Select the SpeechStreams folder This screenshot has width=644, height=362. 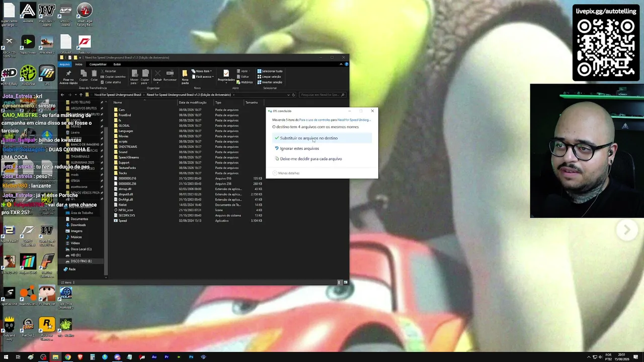click(128, 157)
